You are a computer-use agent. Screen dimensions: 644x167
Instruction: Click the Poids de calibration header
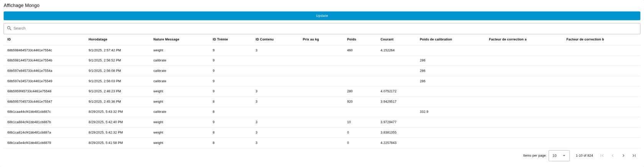[435, 39]
